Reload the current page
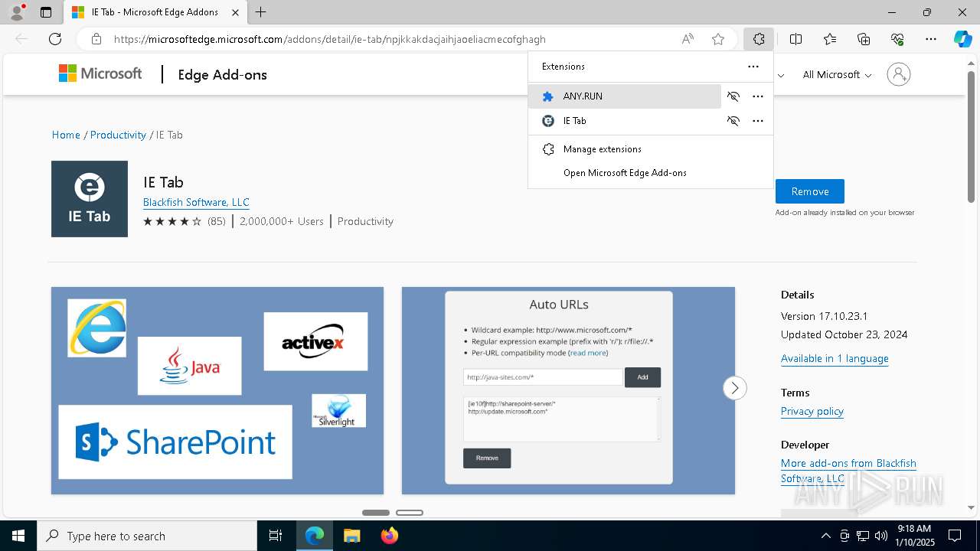Image resolution: width=980 pixels, height=551 pixels. [55, 39]
